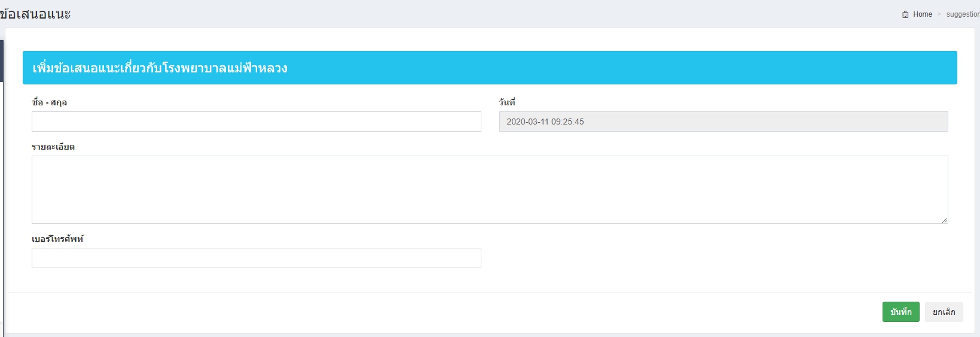
Task: Open the Home breadcrumb link
Action: [x=922, y=14]
